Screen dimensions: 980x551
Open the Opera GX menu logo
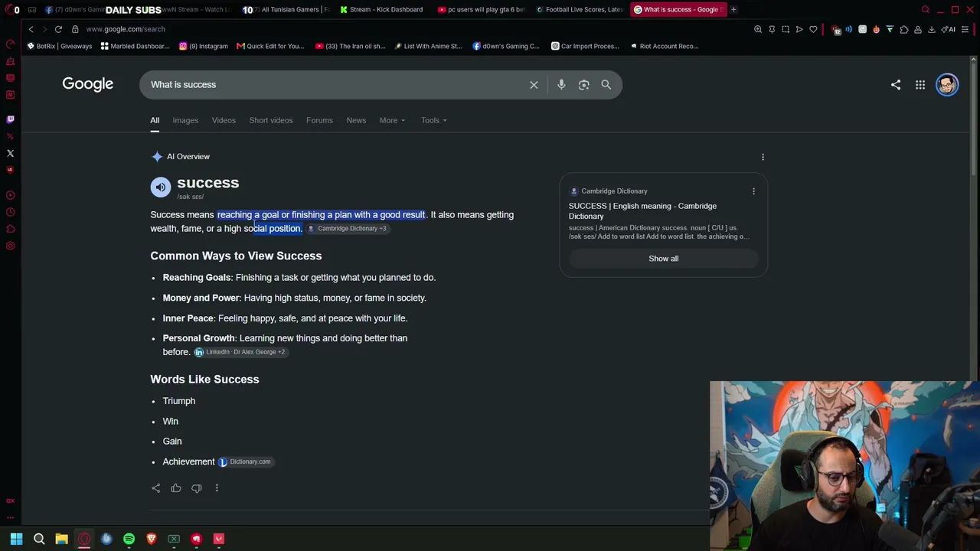(x=8, y=10)
